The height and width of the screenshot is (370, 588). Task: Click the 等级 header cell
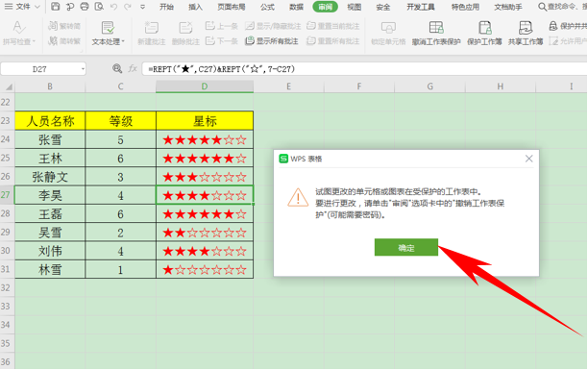coord(120,121)
